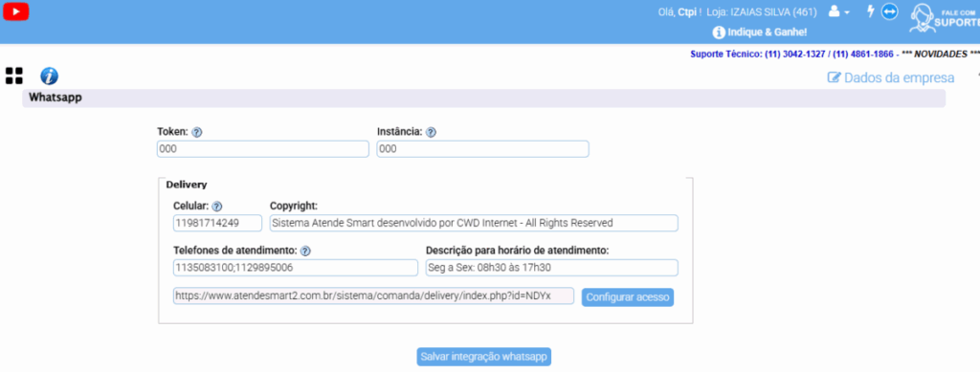Viewport: 980px width, 372px height.
Task: Click the horizontal arrows switch icon
Action: tap(889, 11)
